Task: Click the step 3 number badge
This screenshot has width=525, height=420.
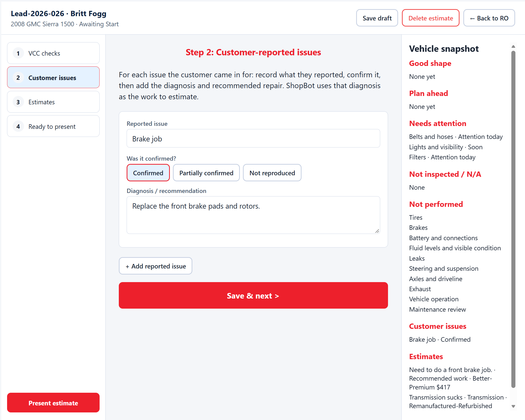Action: 18,102
